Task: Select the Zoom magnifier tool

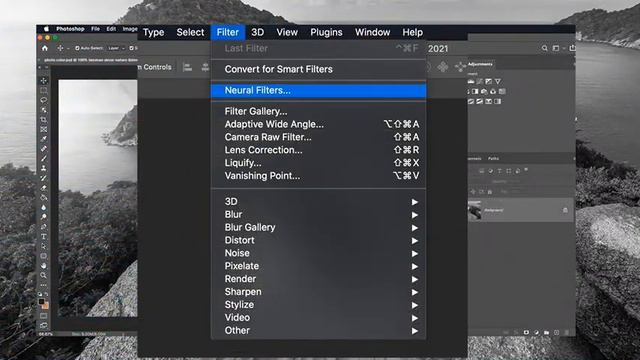Action: 44,276
